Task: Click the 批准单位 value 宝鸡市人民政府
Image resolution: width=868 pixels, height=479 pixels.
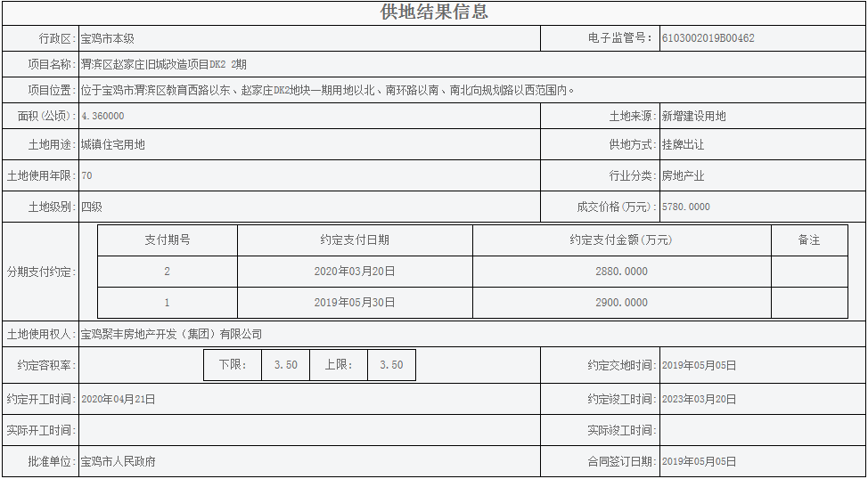Action: 119,462
